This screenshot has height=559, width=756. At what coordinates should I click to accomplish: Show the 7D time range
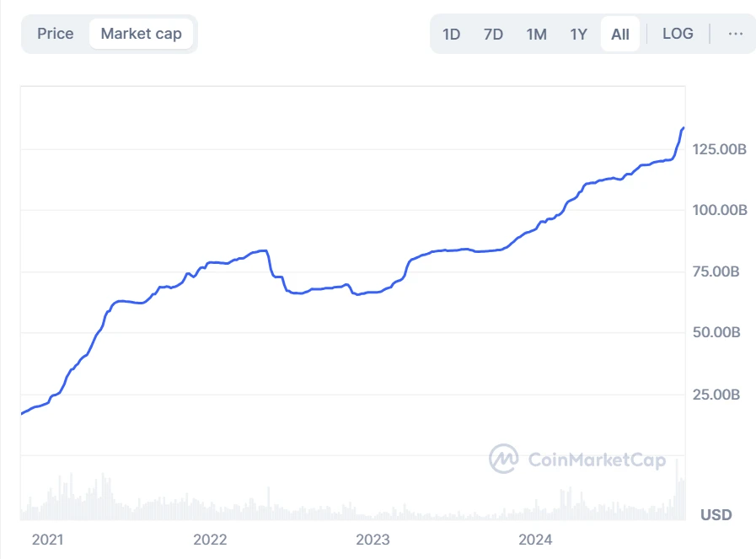493,34
